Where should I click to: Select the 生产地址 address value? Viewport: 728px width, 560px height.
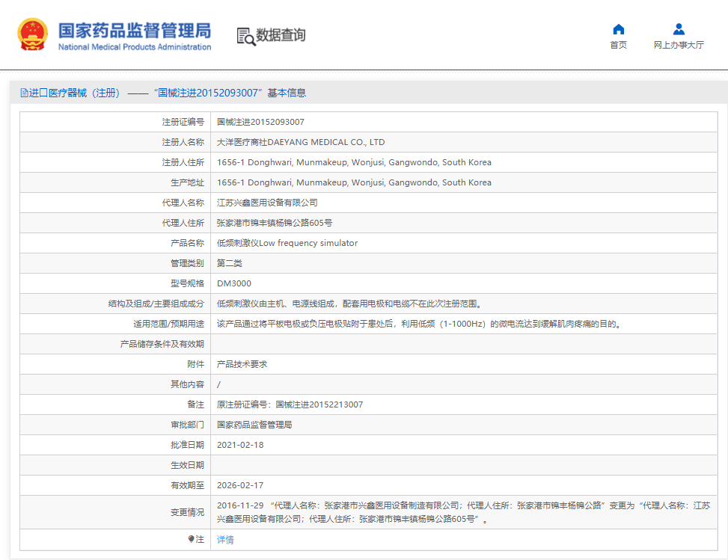click(x=354, y=182)
